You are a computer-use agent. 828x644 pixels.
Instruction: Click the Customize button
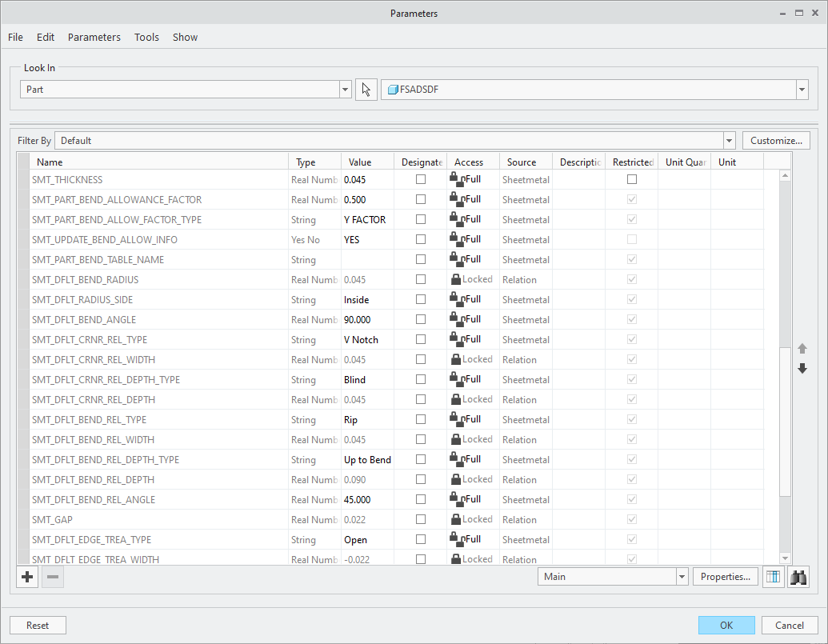(775, 140)
